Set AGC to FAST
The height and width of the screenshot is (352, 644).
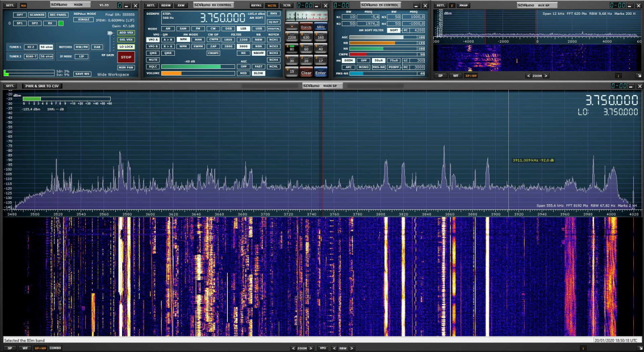point(258,66)
